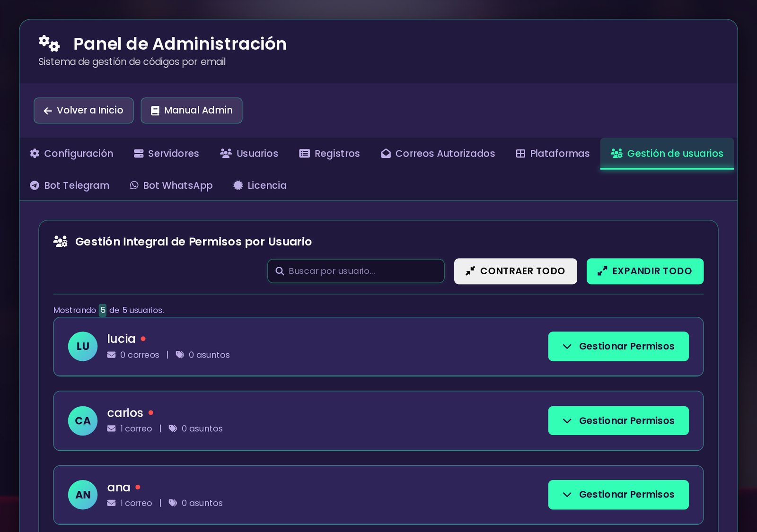
Task: Expand all users with EXPANDIR TODO
Action: tap(645, 271)
